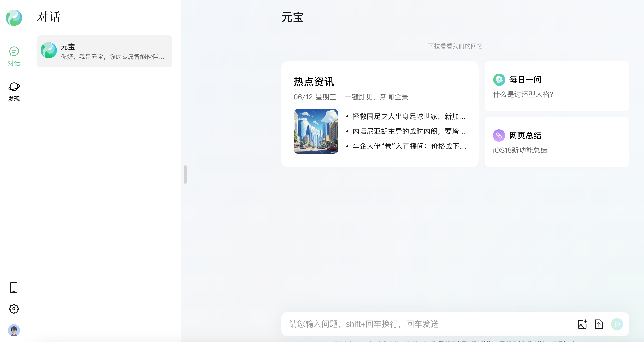Open the 拯救国足之人 news item
Image resolution: width=644 pixels, height=342 pixels.
tap(408, 117)
